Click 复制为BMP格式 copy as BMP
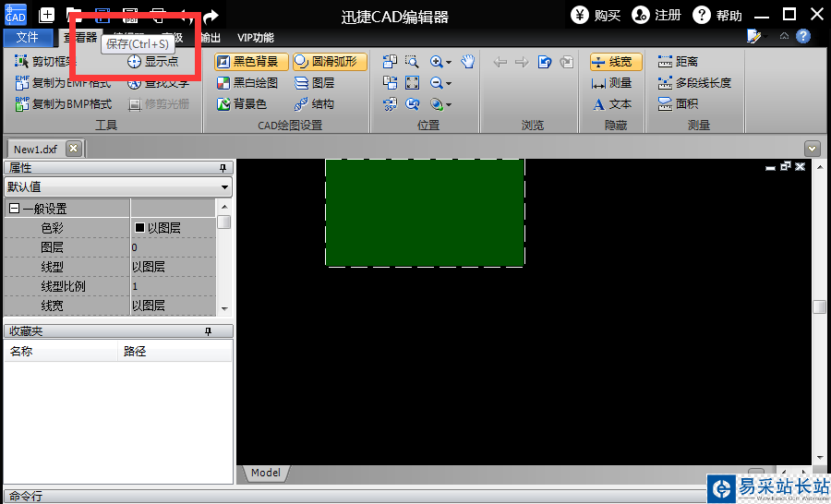The width and height of the screenshot is (831, 504). [x=64, y=104]
